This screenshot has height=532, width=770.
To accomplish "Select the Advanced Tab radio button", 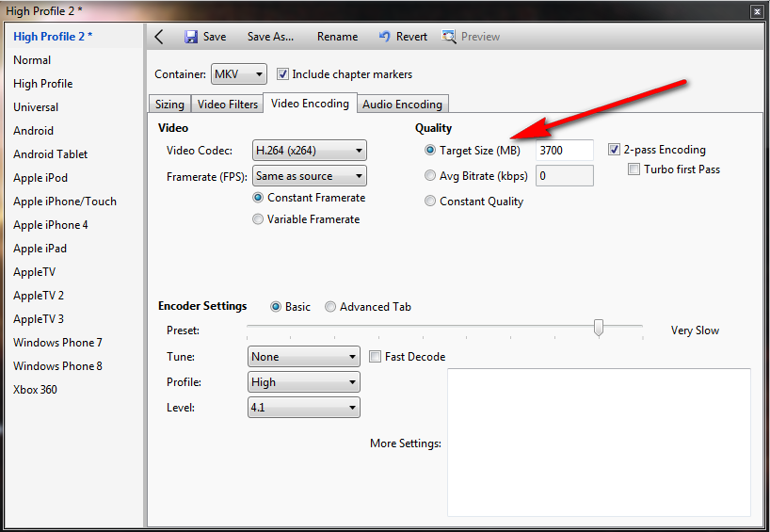I will (x=330, y=307).
